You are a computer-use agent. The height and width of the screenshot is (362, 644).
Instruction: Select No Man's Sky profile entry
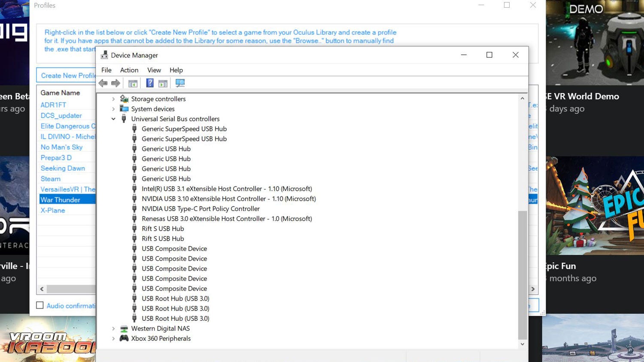click(x=61, y=147)
